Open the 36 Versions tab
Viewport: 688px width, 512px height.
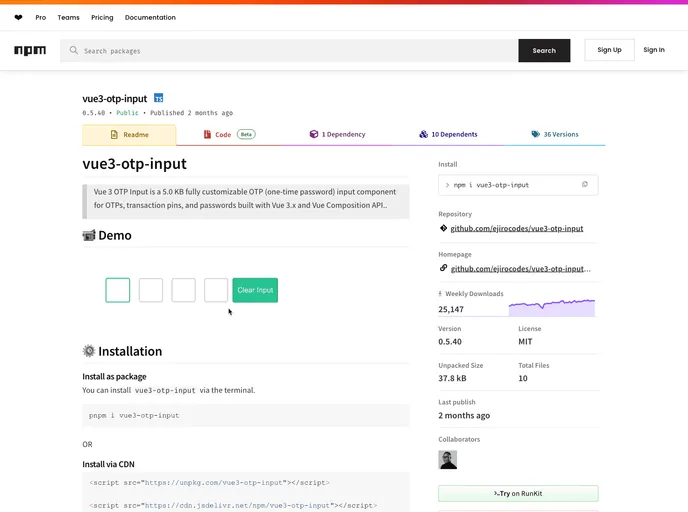point(555,134)
